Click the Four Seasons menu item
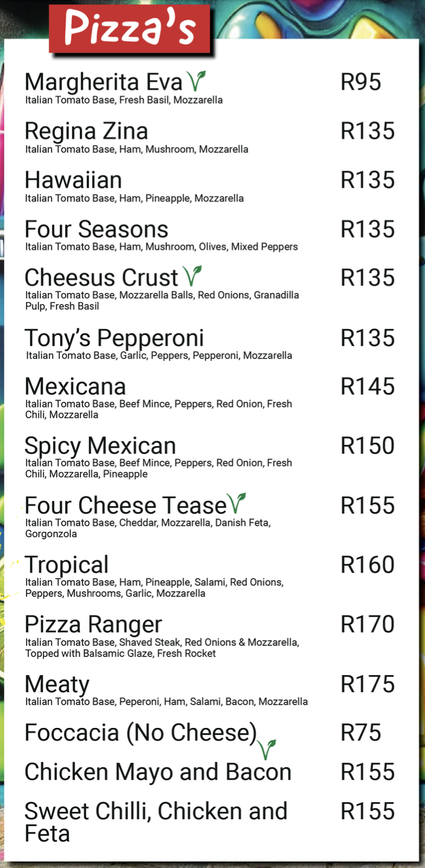The width and height of the screenshot is (425, 868). point(96,230)
